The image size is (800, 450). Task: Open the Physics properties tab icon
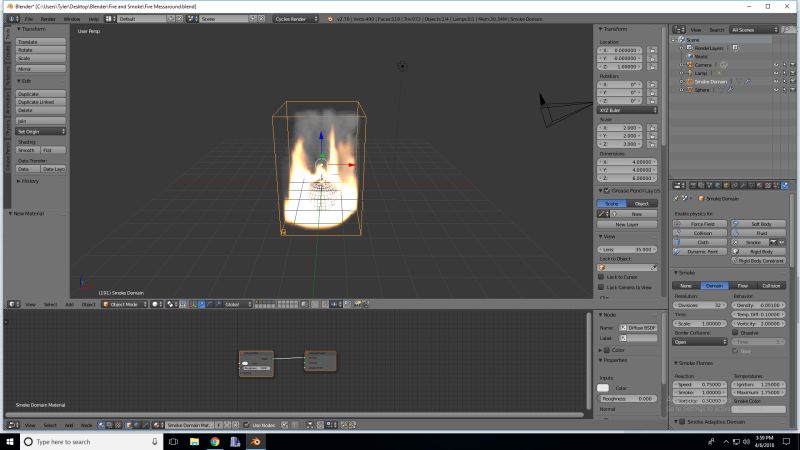[x=785, y=186]
